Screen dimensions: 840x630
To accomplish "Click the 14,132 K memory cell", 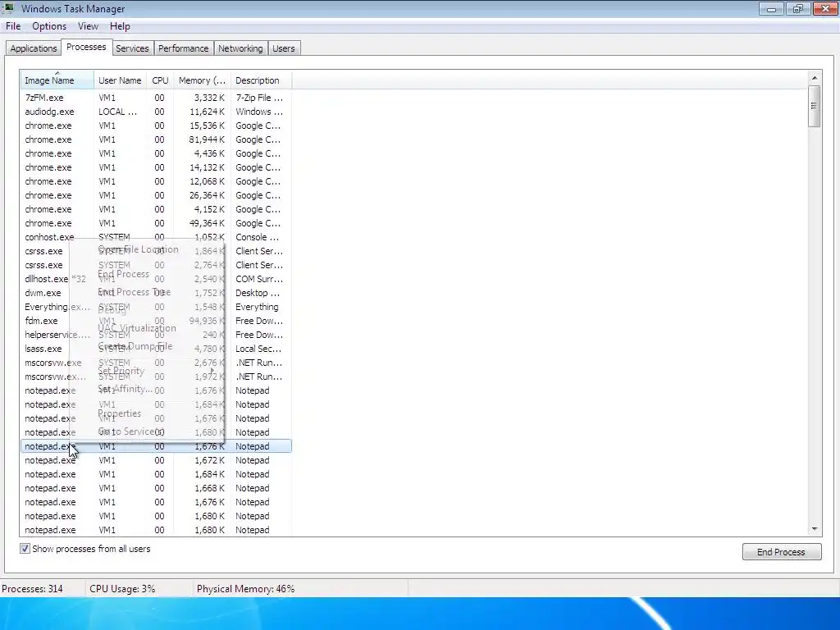I will coord(207,167).
